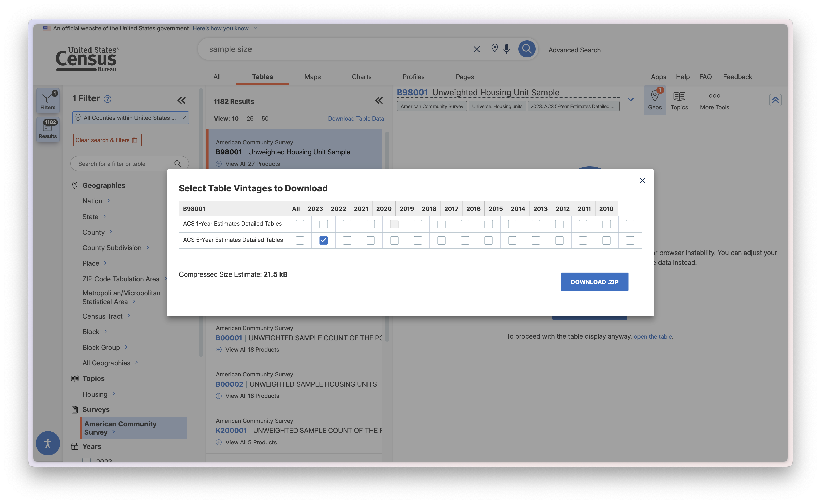The height and width of the screenshot is (504, 821).
Task: Expand the Here's how you know banner
Action: click(221, 28)
